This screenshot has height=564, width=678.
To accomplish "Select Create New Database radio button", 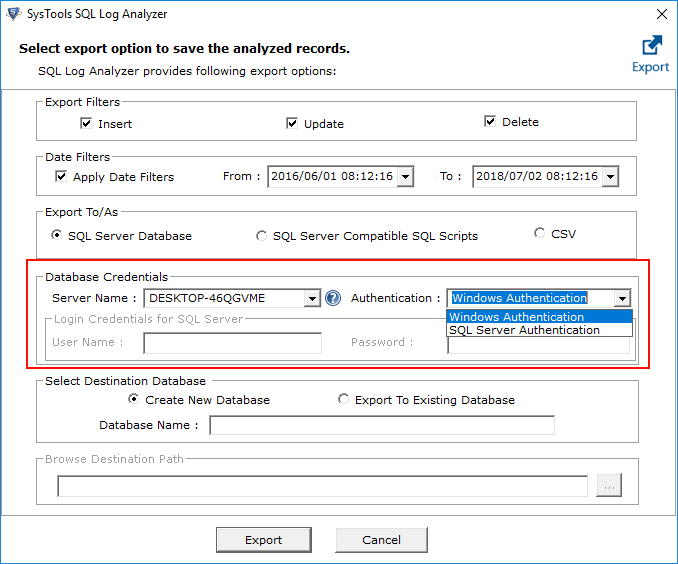I will 134,399.
